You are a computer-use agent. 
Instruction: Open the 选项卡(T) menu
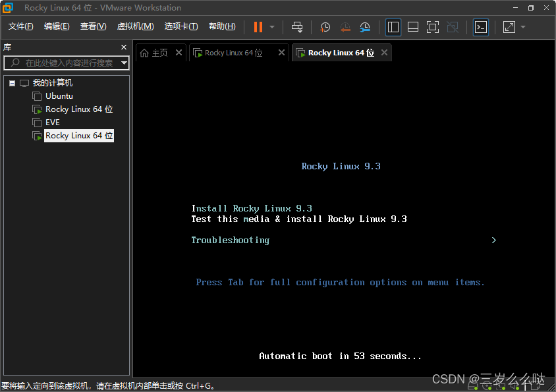181,26
